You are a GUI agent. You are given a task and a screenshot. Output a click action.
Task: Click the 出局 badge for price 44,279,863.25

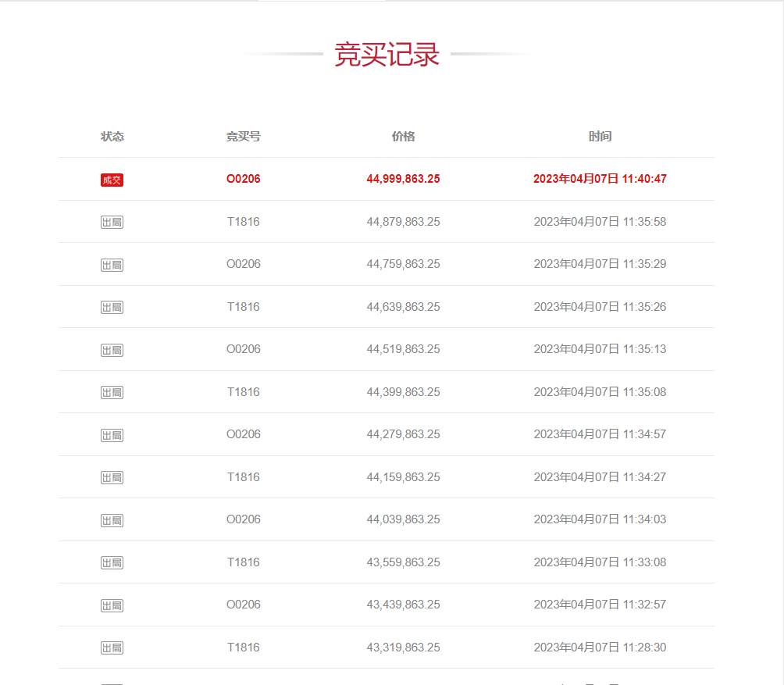click(x=112, y=435)
